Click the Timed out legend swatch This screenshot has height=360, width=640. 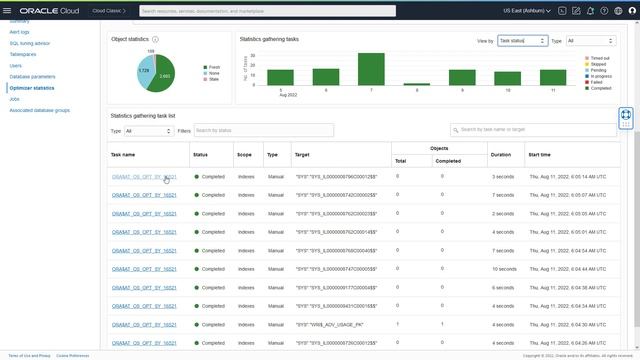[x=587, y=58]
